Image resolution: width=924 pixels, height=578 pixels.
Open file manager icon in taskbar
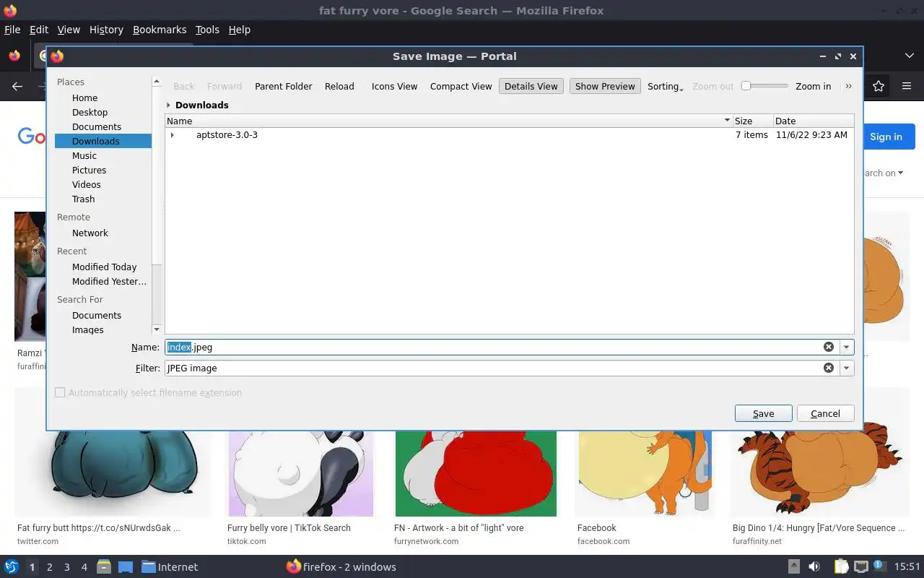(x=103, y=566)
